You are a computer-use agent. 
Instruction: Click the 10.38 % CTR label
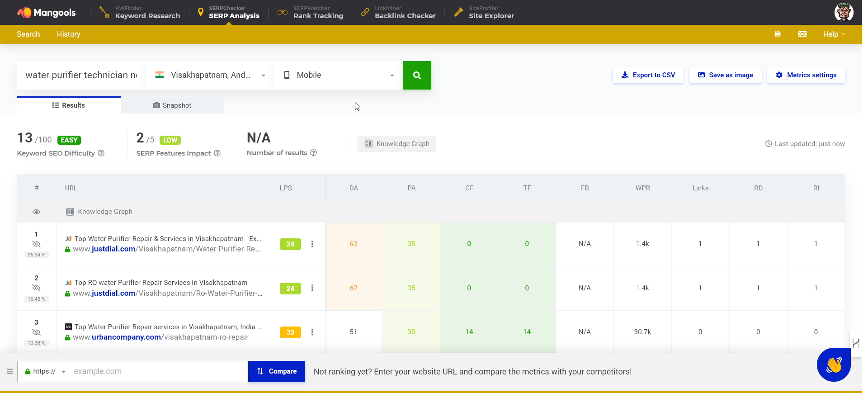click(37, 343)
